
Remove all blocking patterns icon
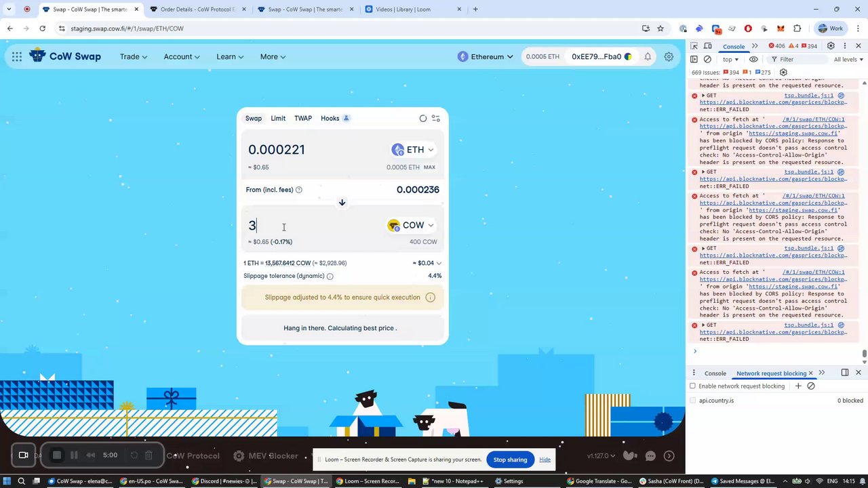click(811, 386)
